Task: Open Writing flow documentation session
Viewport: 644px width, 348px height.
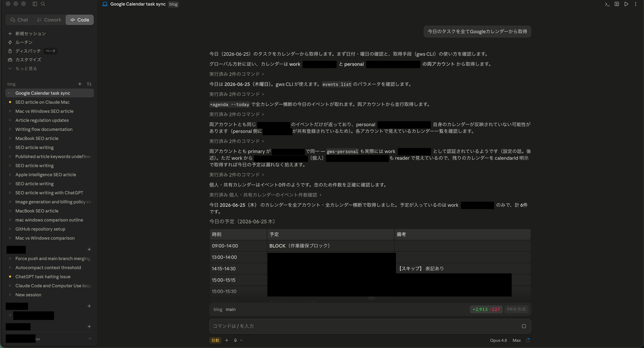Action: pyautogui.click(x=50, y=129)
